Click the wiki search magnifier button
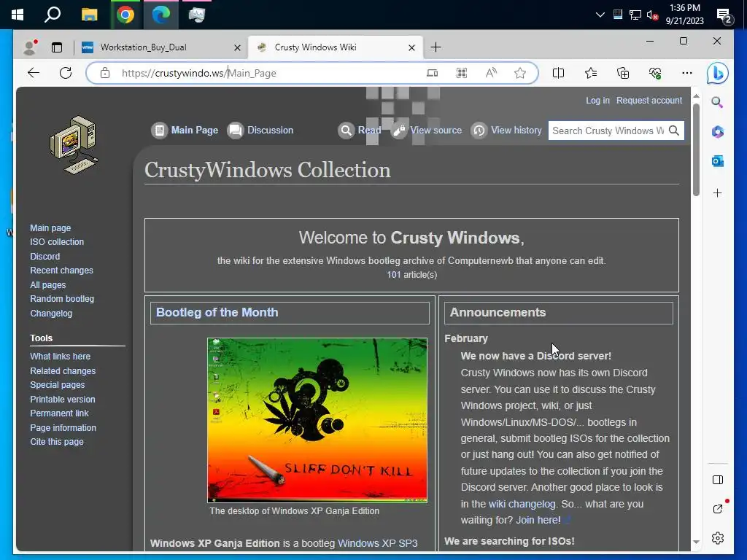The image size is (747, 560). coord(673,131)
